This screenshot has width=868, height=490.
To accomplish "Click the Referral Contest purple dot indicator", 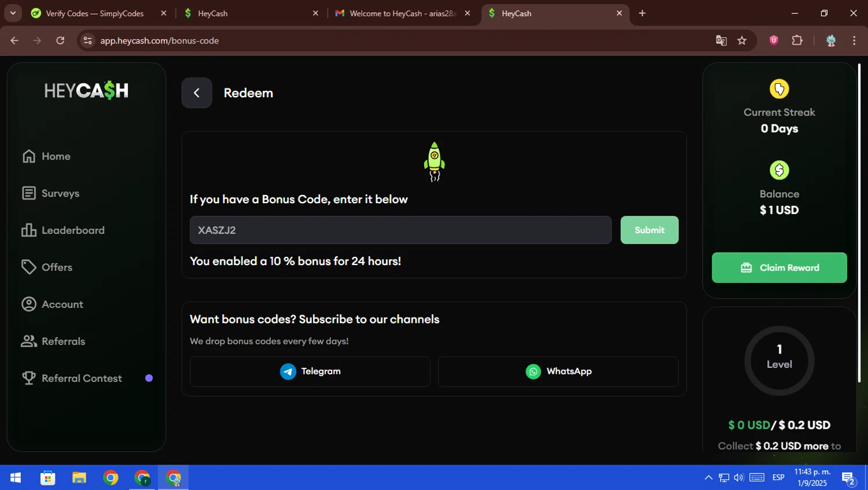I will coord(149,378).
